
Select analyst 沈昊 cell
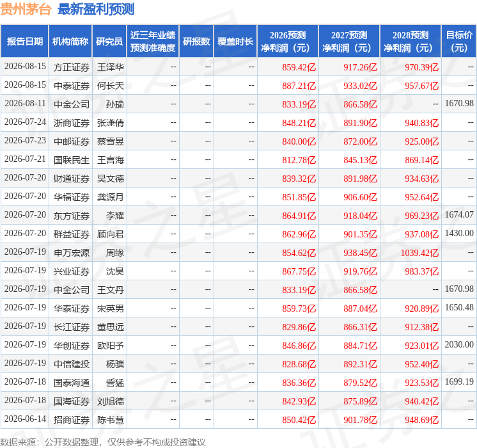click(115, 271)
